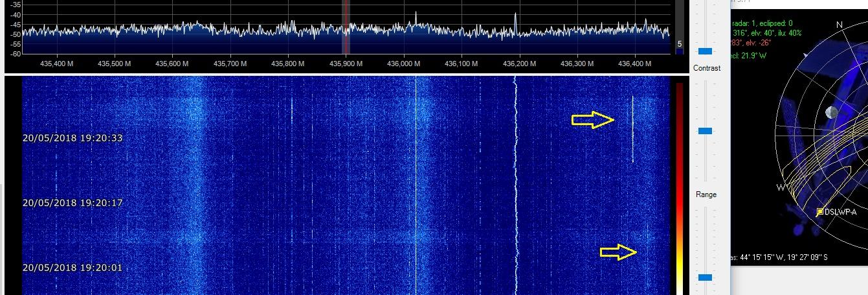
Task: Click the 19:20:33 waterfall timestamp
Action: click(x=72, y=138)
